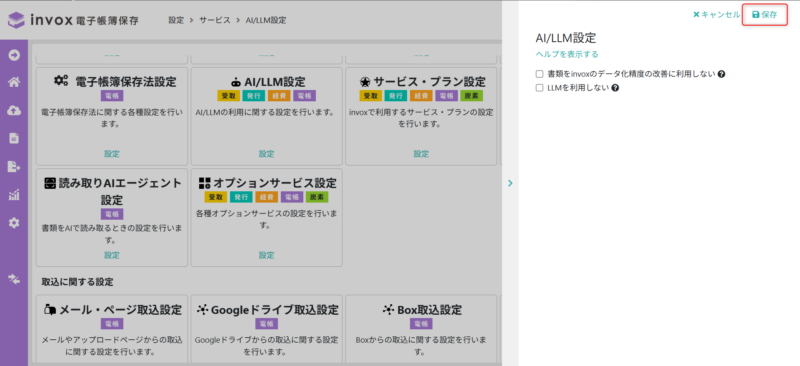This screenshot has height=366, width=800.
Task: Open 設定 link in サービス・プラン設定 card
Action: click(421, 154)
